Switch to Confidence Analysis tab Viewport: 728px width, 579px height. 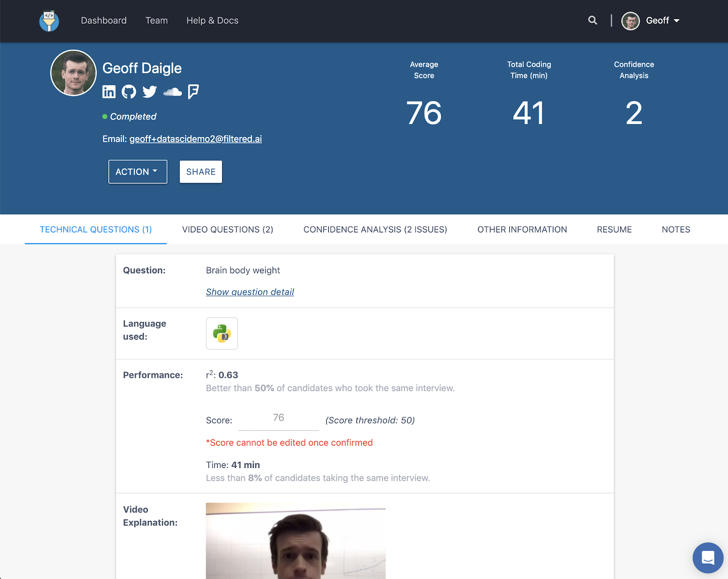375,230
